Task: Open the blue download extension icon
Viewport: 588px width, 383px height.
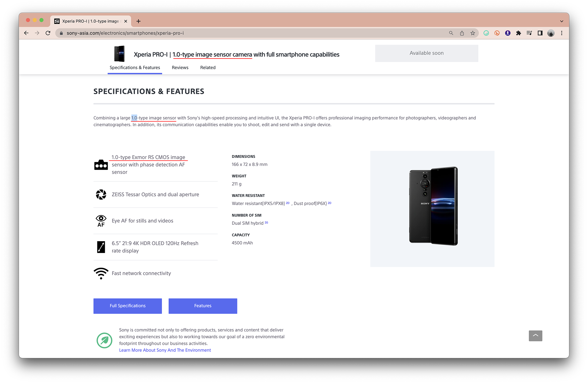Action: pyautogui.click(x=508, y=33)
